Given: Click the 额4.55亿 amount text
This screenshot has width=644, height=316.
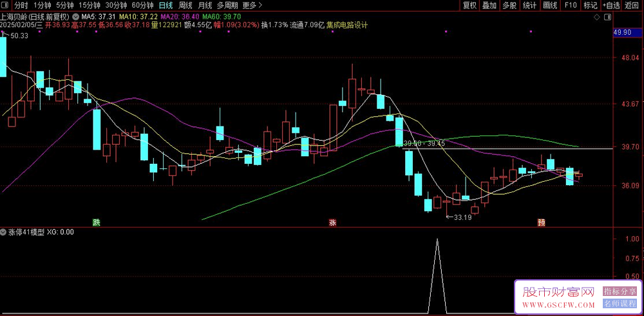Looking at the screenshot, I should pyautogui.click(x=198, y=25).
